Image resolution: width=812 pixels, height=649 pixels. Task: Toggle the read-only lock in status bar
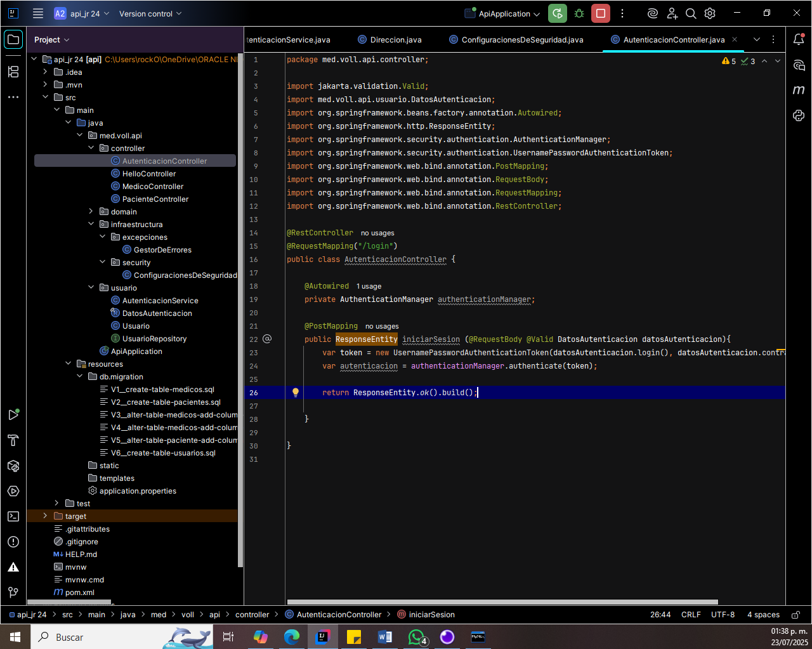[796, 614]
